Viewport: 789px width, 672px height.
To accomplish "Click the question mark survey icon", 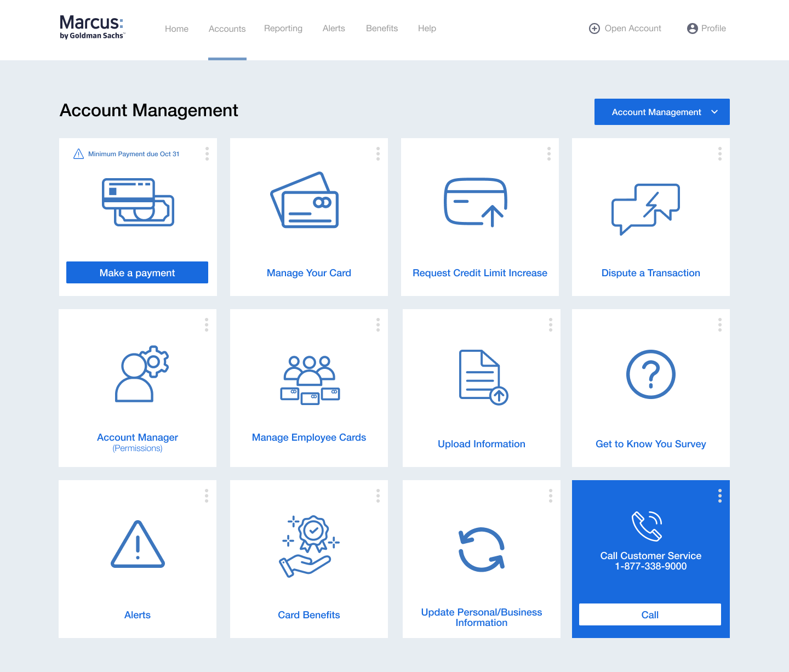I will point(651,374).
